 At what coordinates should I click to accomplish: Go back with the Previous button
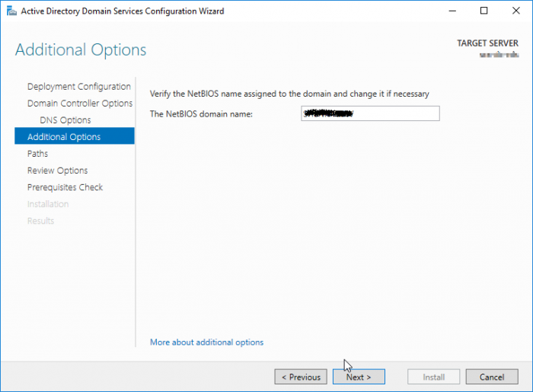tap(301, 377)
